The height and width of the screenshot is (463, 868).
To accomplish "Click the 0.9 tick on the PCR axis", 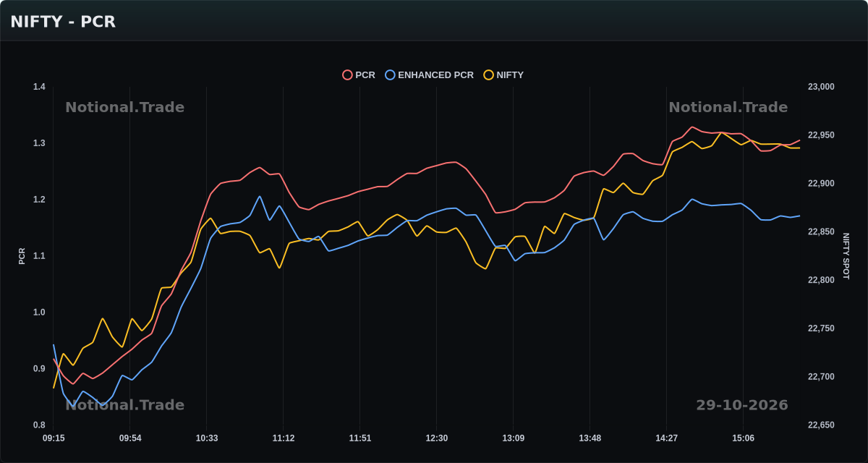I will pyautogui.click(x=39, y=369).
